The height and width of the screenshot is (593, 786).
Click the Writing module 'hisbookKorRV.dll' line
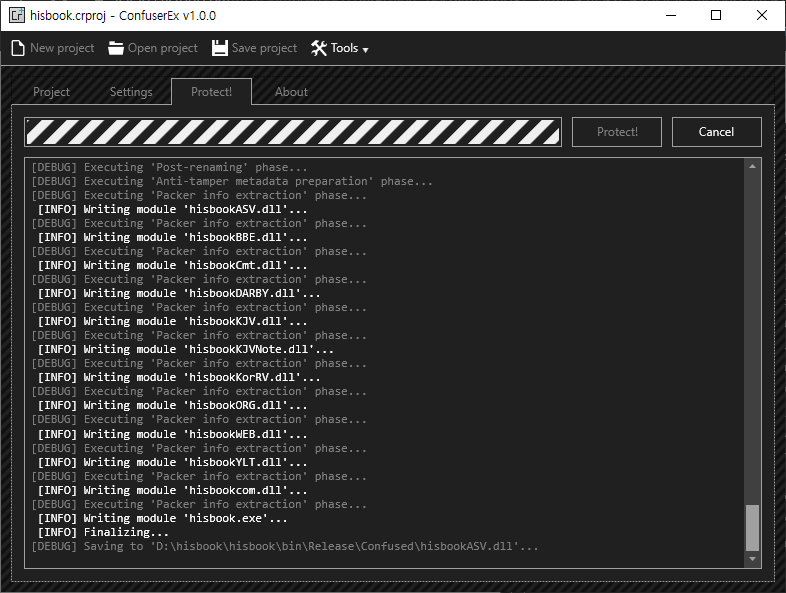click(x=179, y=378)
